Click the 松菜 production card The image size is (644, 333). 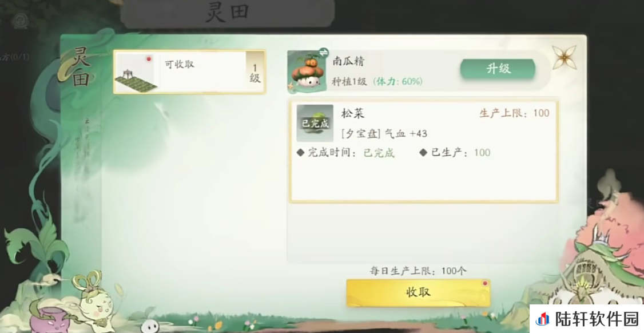point(423,151)
